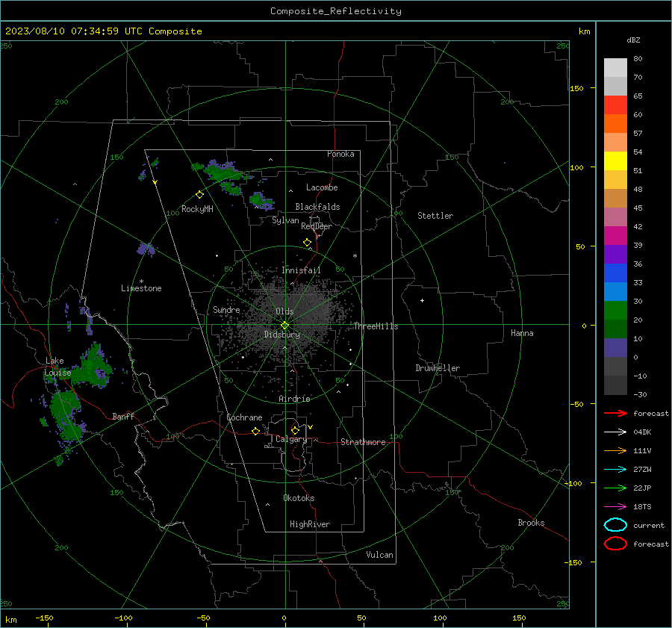Click the Brooks city label
Screen dimensions: 672x628
(531, 523)
